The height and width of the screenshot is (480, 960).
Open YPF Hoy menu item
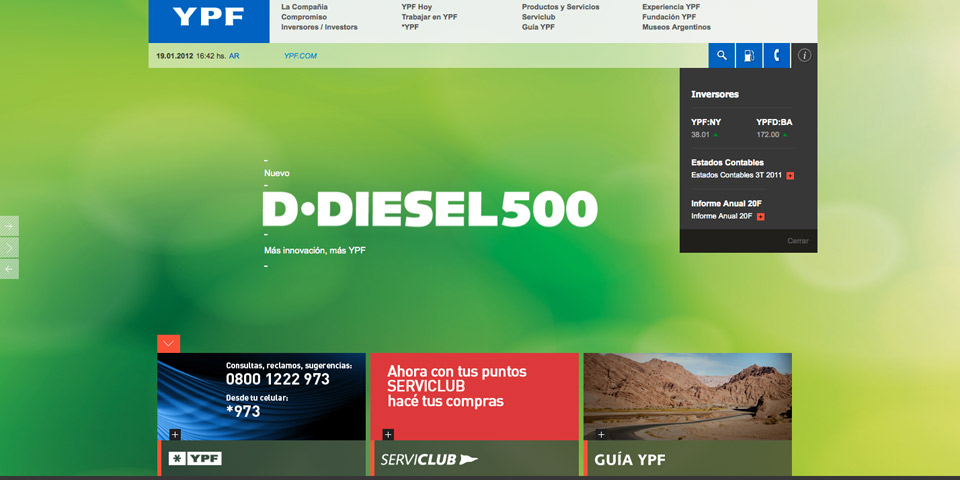tap(416, 7)
